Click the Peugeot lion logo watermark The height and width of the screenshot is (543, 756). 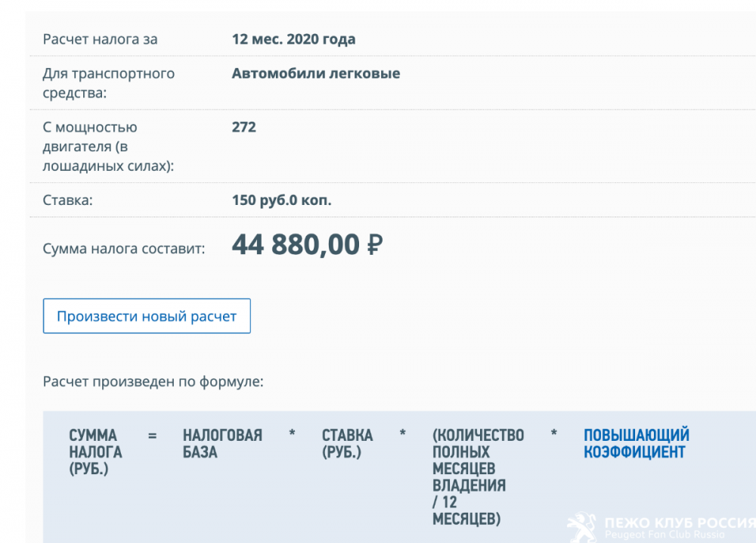[x=583, y=528]
